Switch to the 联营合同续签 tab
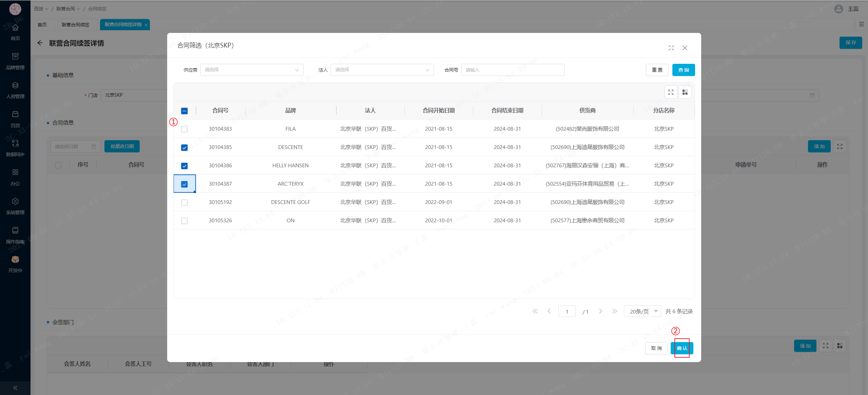This screenshot has height=395, width=868. [x=75, y=25]
